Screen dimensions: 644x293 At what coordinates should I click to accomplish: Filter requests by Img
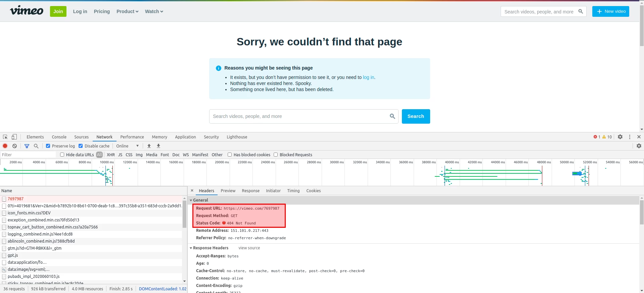coord(139,155)
